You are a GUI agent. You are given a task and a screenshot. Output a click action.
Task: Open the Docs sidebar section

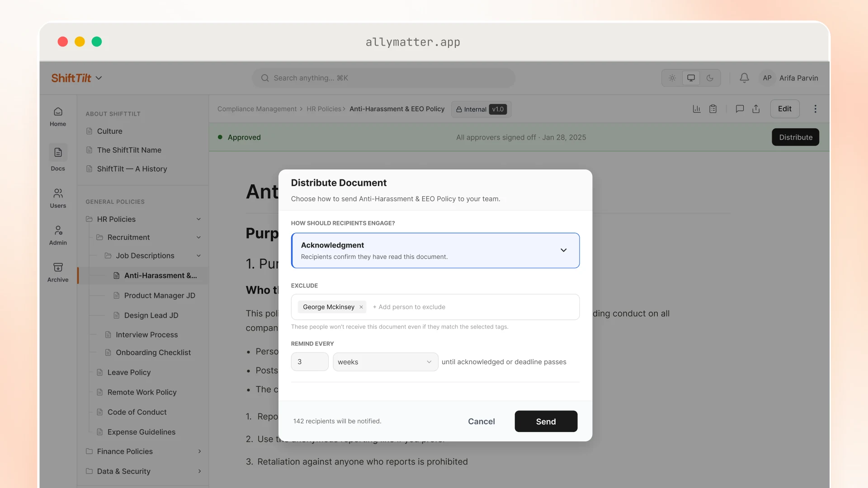click(58, 158)
